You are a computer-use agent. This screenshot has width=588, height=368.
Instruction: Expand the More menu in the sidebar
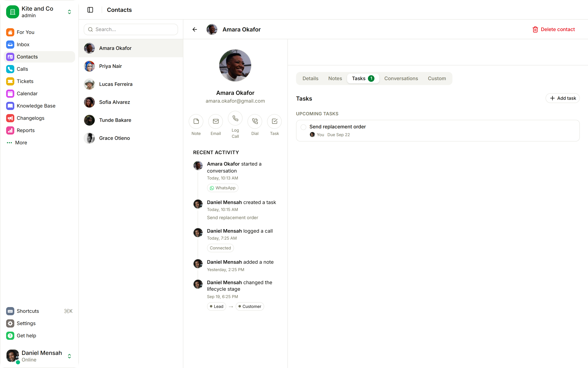(39, 143)
